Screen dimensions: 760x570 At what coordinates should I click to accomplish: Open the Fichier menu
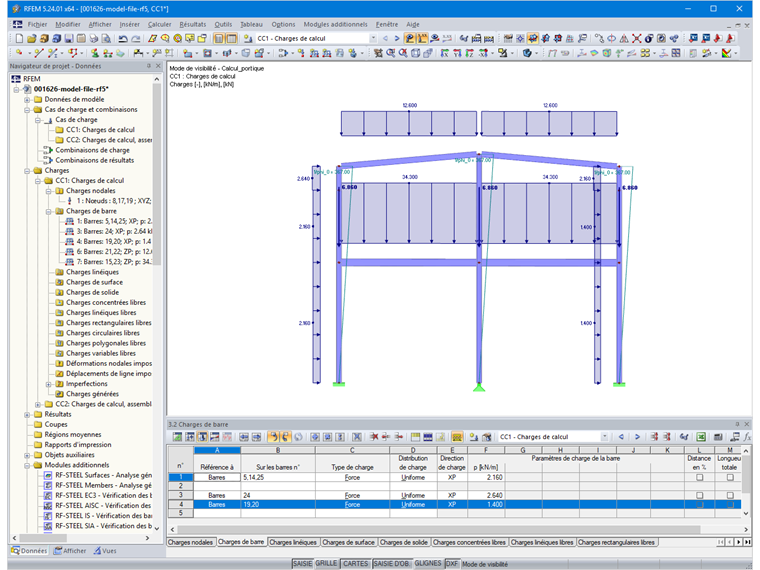37,24
